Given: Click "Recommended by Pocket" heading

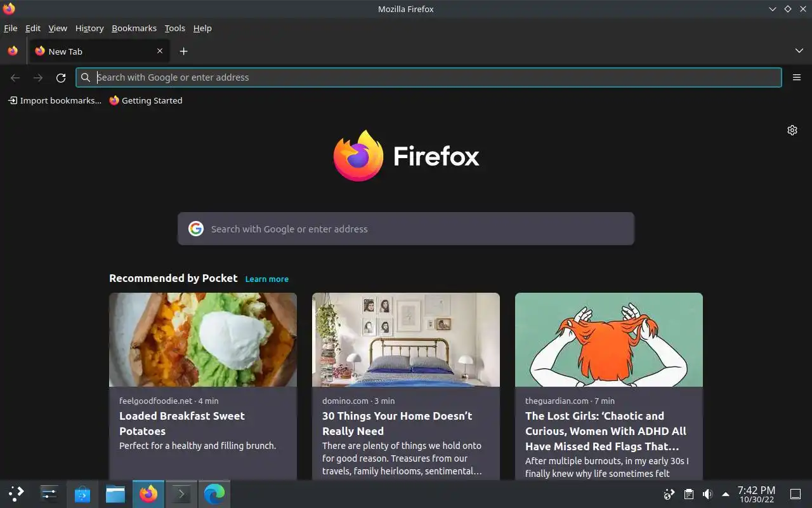Looking at the screenshot, I should click(x=173, y=278).
